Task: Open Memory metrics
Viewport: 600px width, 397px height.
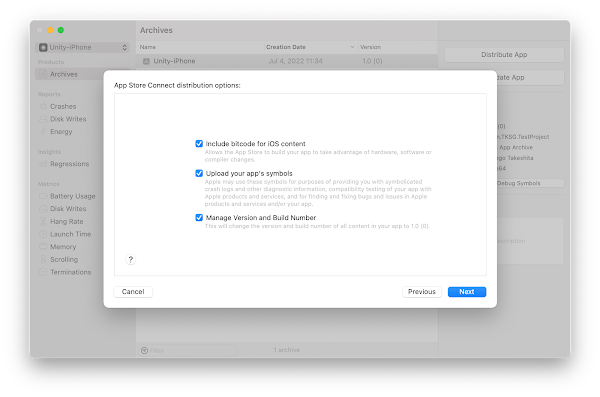Action: coord(63,247)
